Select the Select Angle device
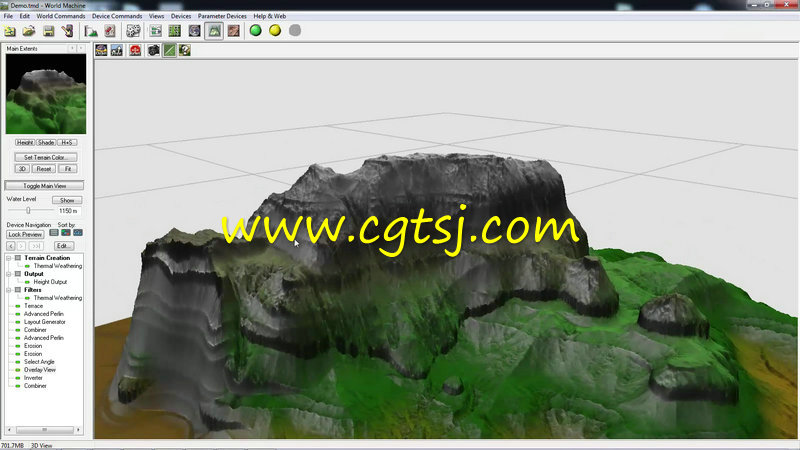The width and height of the screenshot is (800, 450). coord(39,362)
